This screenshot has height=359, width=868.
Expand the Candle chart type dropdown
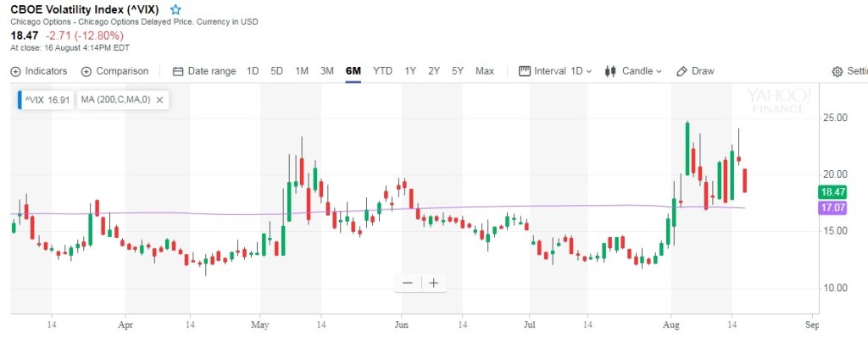click(x=633, y=71)
